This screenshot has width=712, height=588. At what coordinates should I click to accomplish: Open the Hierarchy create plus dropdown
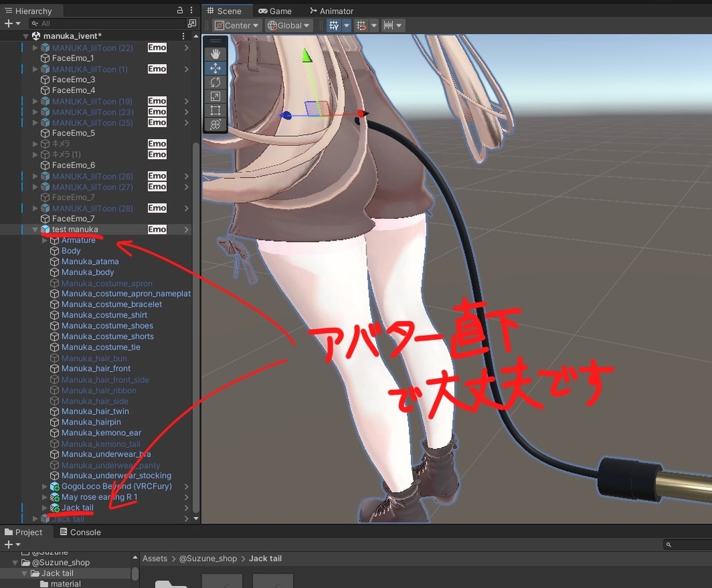[13, 23]
